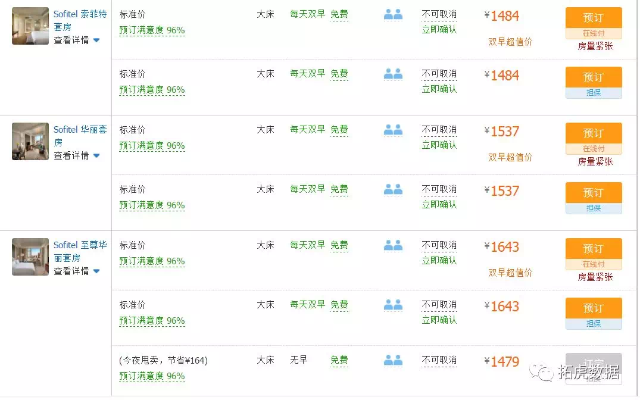The image size is (640, 400).
Task: Expand 查看详情 under Sofitel 华丽套房
Action: [x=76, y=156]
